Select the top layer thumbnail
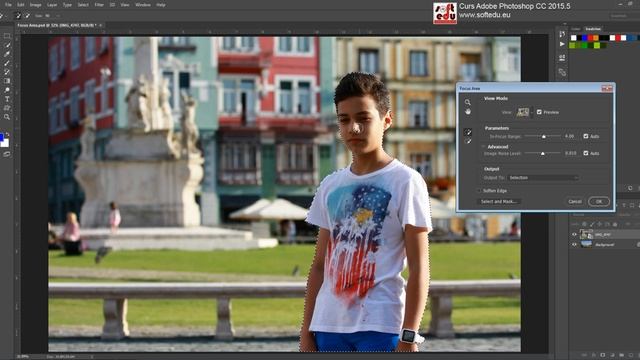 tap(586, 234)
